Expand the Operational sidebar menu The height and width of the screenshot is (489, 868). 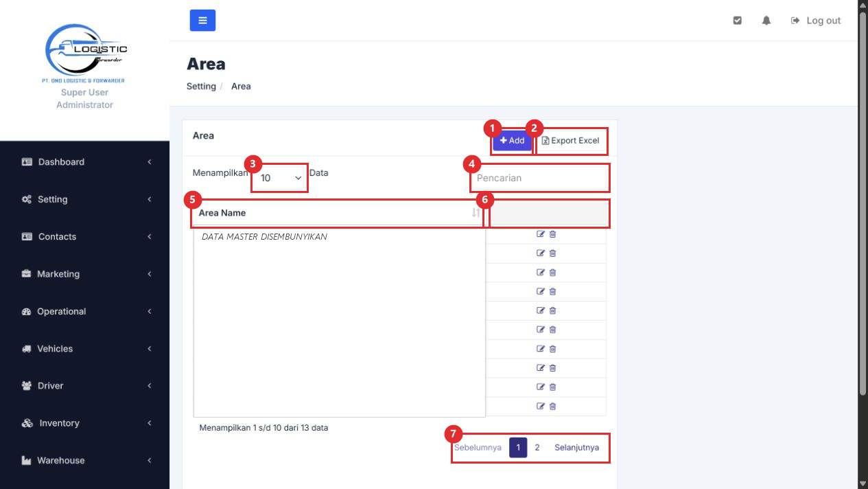pos(84,311)
